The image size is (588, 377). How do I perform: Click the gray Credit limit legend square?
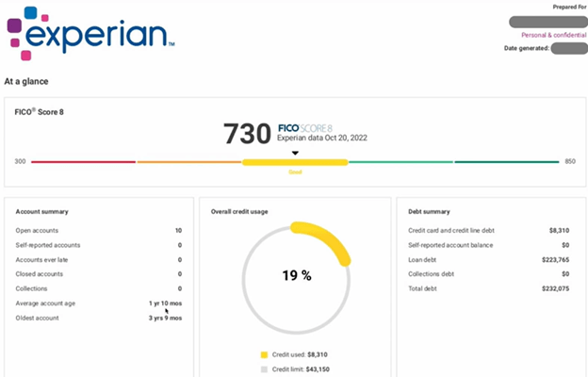tap(264, 369)
